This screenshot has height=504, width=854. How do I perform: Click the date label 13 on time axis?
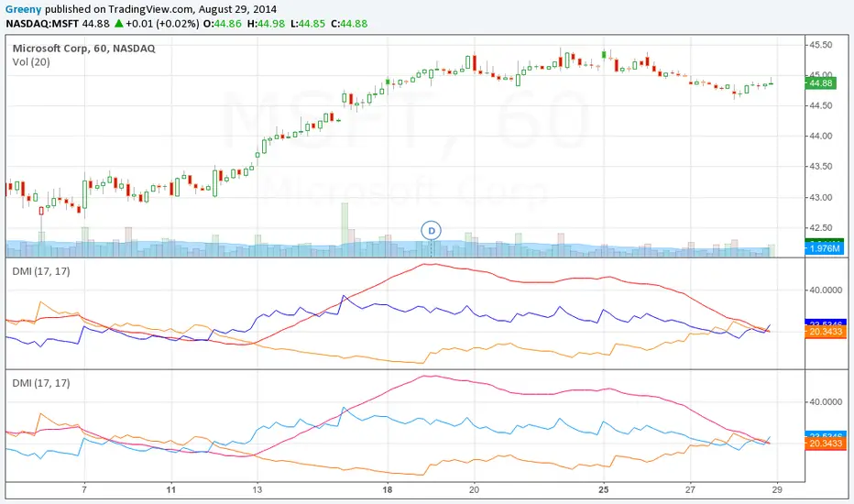point(257,489)
